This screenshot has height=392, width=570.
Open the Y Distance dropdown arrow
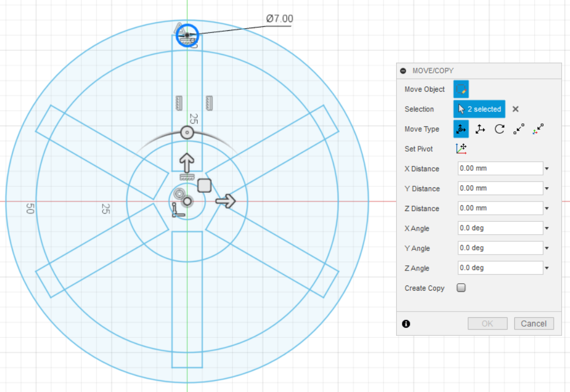click(547, 189)
